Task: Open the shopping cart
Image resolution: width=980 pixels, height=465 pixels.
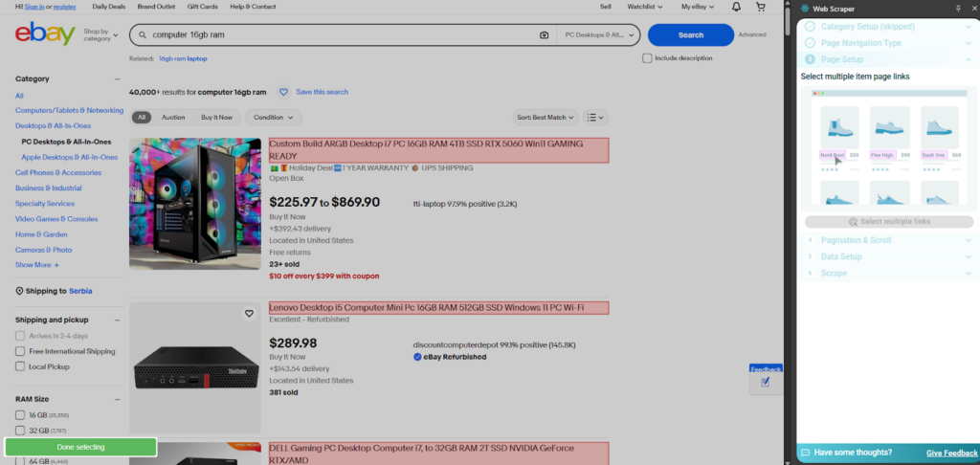Action: 761,7
